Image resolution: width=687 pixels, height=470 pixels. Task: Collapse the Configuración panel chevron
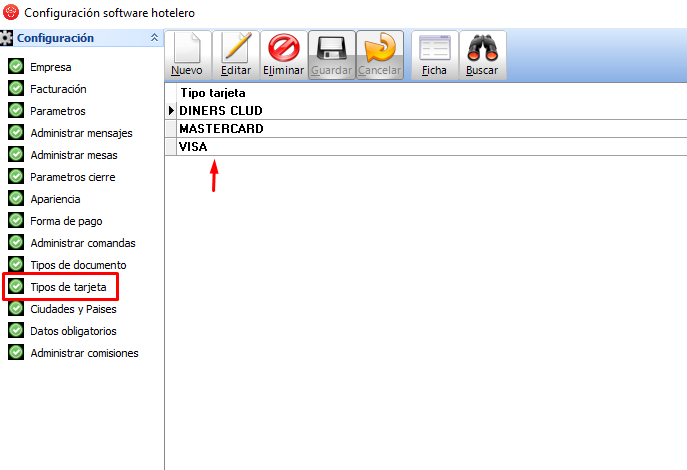click(x=153, y=38)
